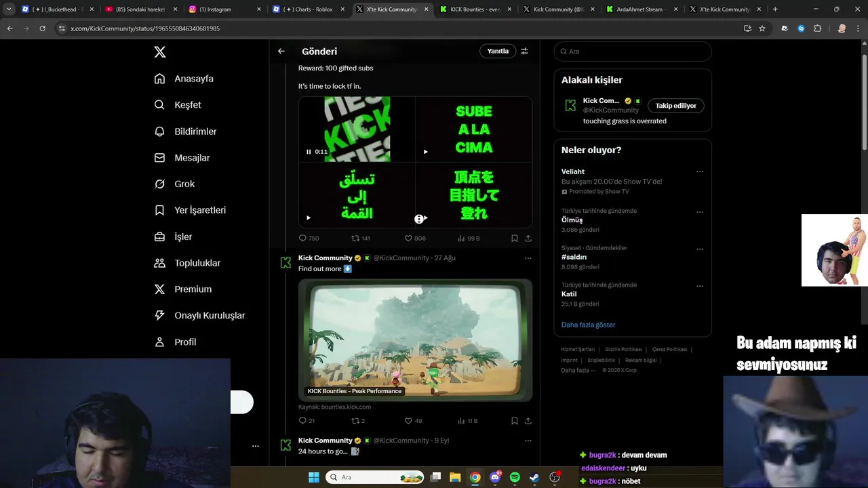Pause the KICK BOUNTIES video

[309, 152]
